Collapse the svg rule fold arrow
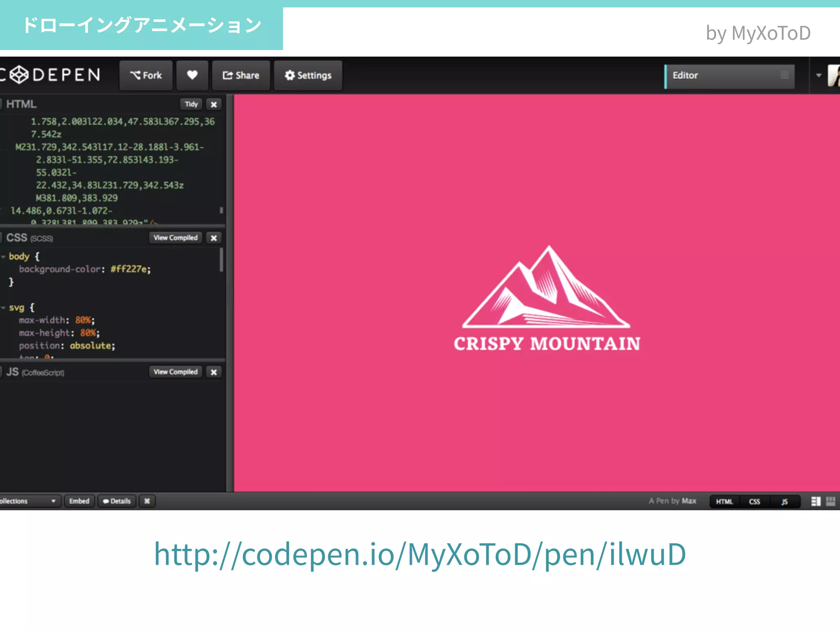This screenshot has width=840, height=630. [x=3, y=308]
